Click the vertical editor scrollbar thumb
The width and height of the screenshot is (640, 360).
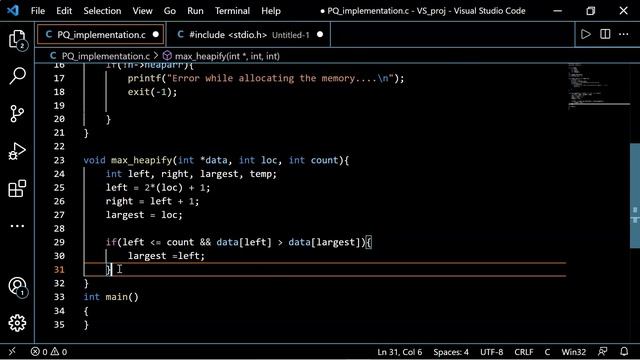point(635,195)
